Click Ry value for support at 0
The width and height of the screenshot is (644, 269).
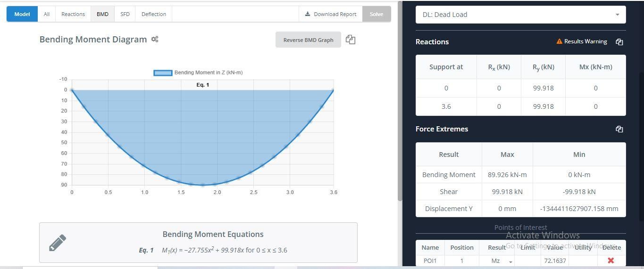tap(543, 88)
